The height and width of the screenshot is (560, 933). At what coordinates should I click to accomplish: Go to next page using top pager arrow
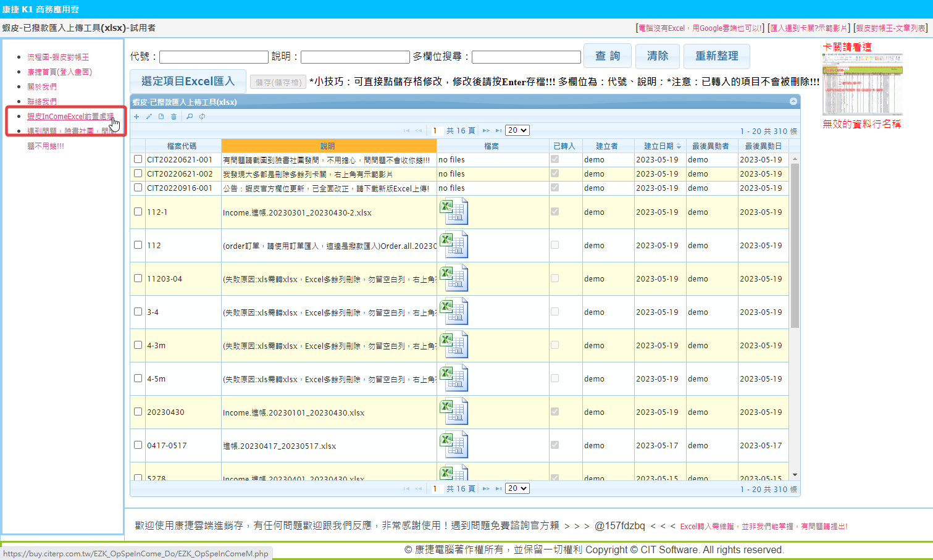tap(486, 131)
